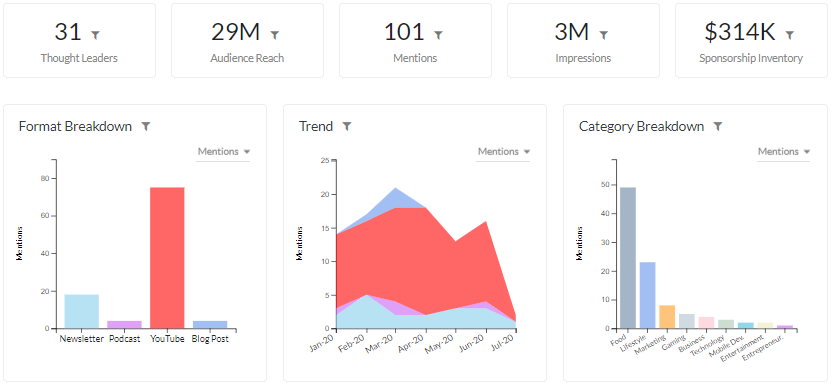Click the Sponsorship Inventory card label
The height and width of the screenshot is (387, 832).
(x=751, y=58)
